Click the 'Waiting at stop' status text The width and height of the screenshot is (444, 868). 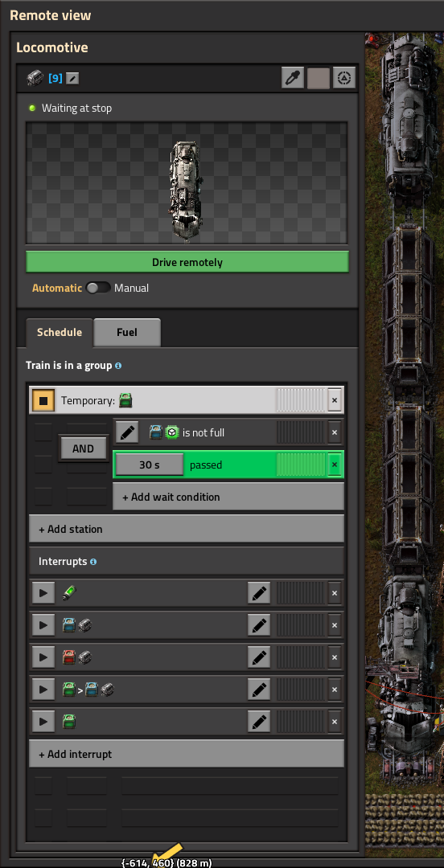[x=77, y=108]
